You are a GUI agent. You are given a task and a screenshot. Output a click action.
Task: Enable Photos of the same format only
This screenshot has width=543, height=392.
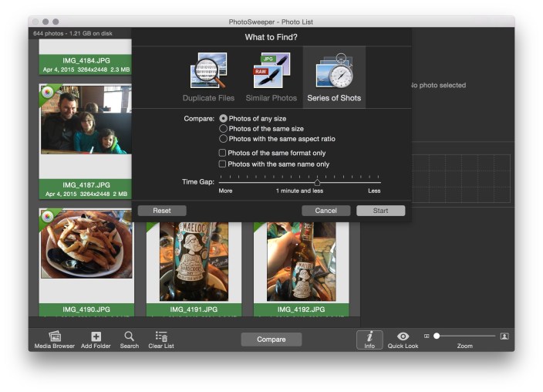pos(223,153)
